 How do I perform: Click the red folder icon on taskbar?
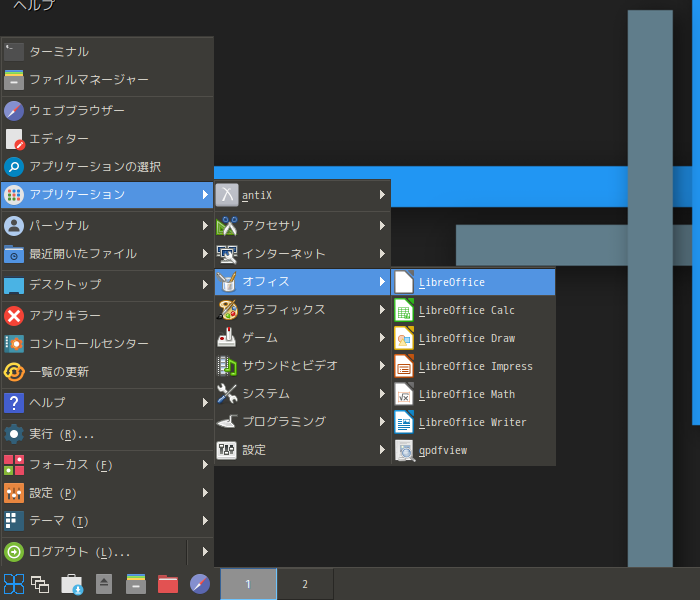(x=168, y=584)
